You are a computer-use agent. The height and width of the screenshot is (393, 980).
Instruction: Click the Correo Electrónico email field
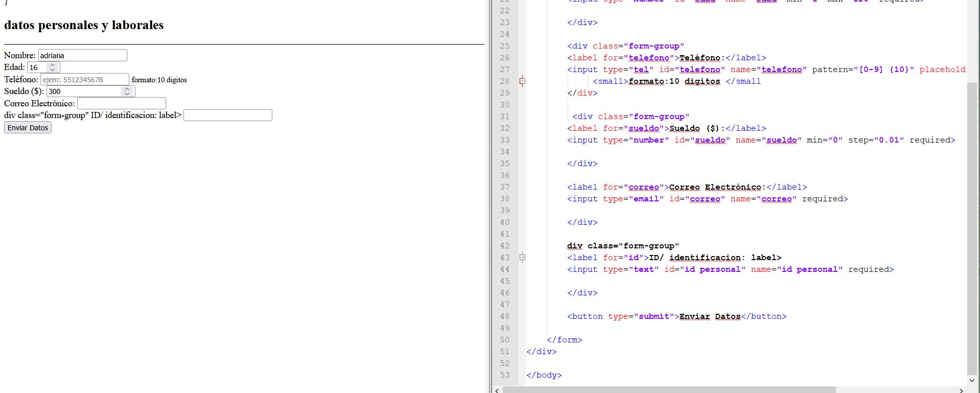[x=121, y=103]
